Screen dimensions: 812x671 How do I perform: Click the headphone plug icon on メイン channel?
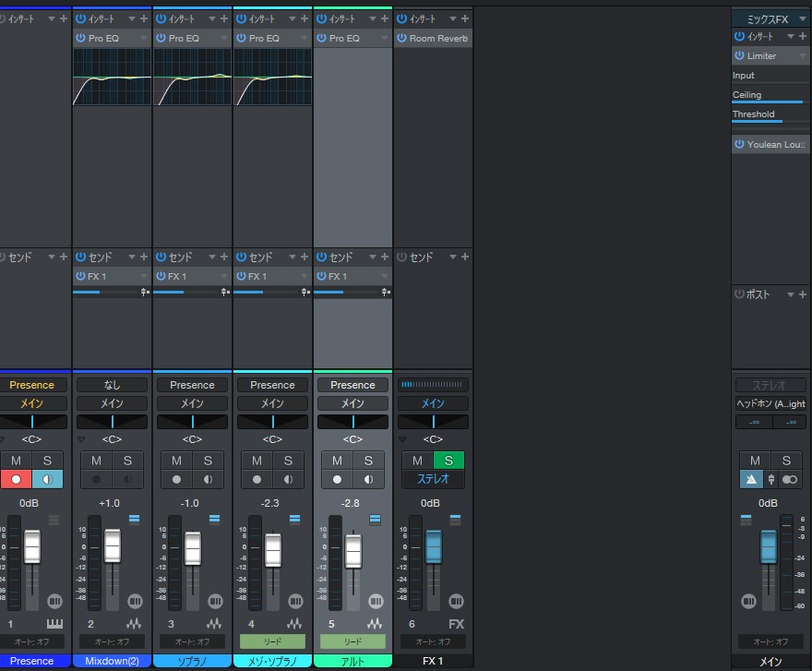[771, 478]
